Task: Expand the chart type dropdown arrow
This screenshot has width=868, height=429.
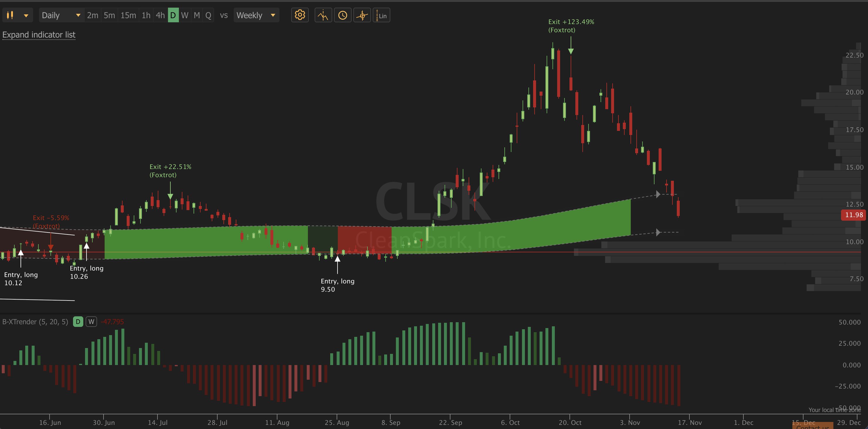Action: click(26, 16)
